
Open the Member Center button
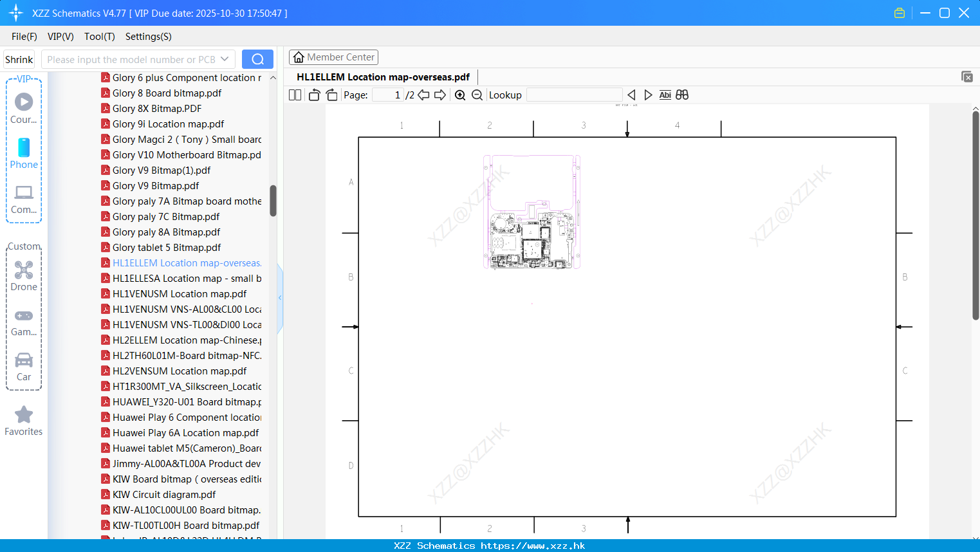click(333, 57)
